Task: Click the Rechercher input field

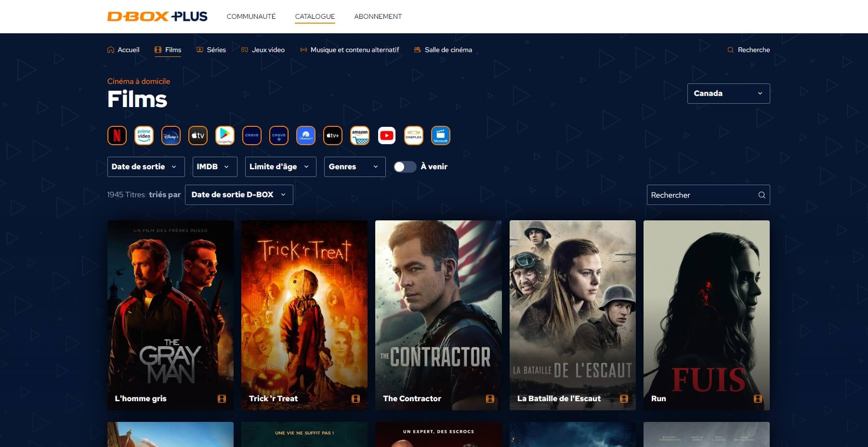Action: pos(709,195)
